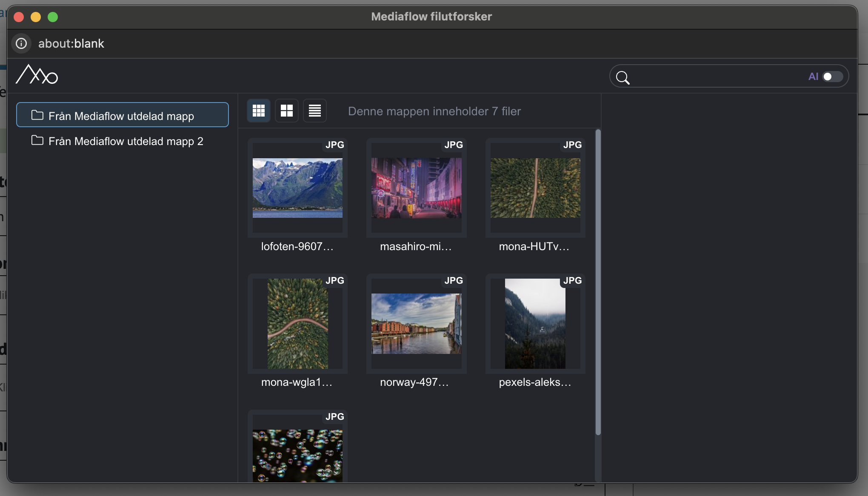Close the Mediaflow filutforsker window

[x=19, y=17]
